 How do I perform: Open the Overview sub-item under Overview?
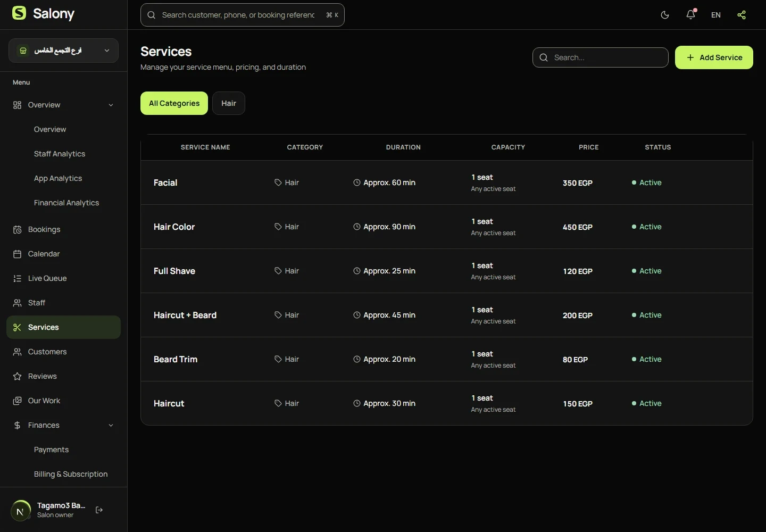tap(50, 129)
